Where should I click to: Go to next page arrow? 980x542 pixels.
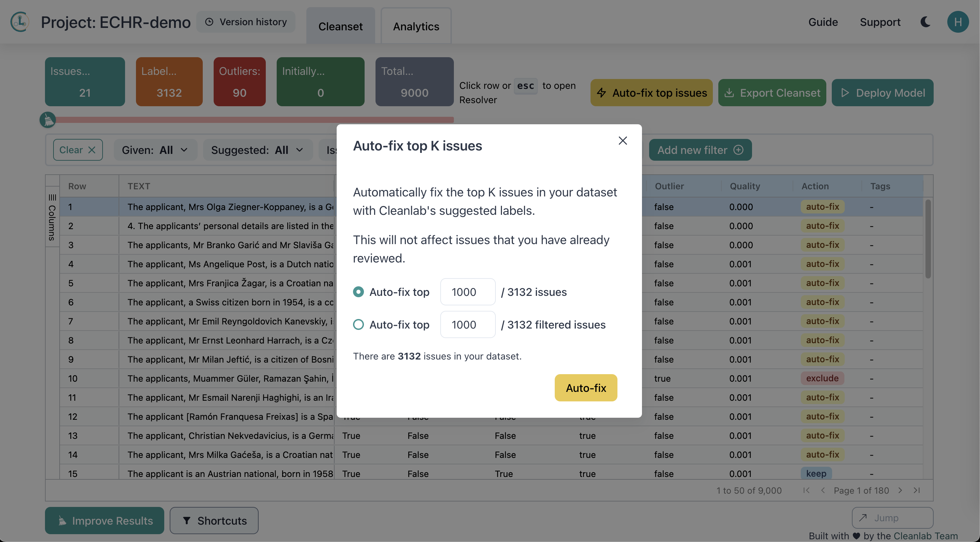900,490
